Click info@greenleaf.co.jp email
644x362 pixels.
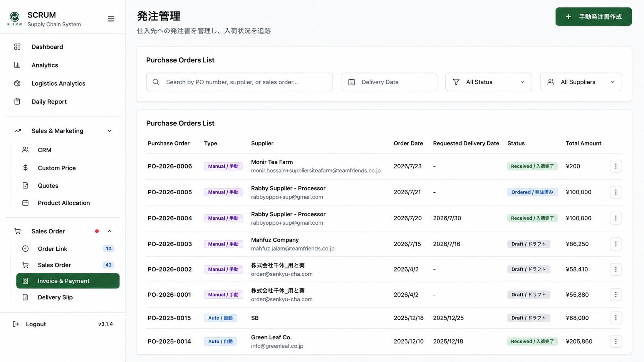click(x=277, y=346)
